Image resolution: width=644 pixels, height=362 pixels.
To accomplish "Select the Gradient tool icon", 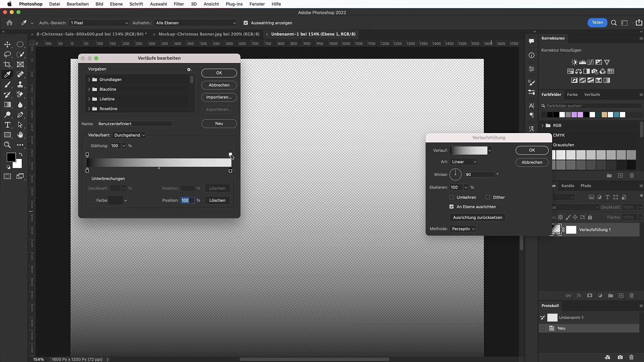I will coord(7,105).
